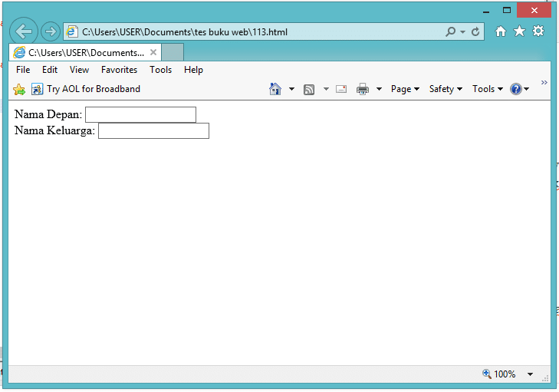This screenshot has height=392, width=559.
Task: Click the Home icon in the command bar
Action: [x=275, y=89]
